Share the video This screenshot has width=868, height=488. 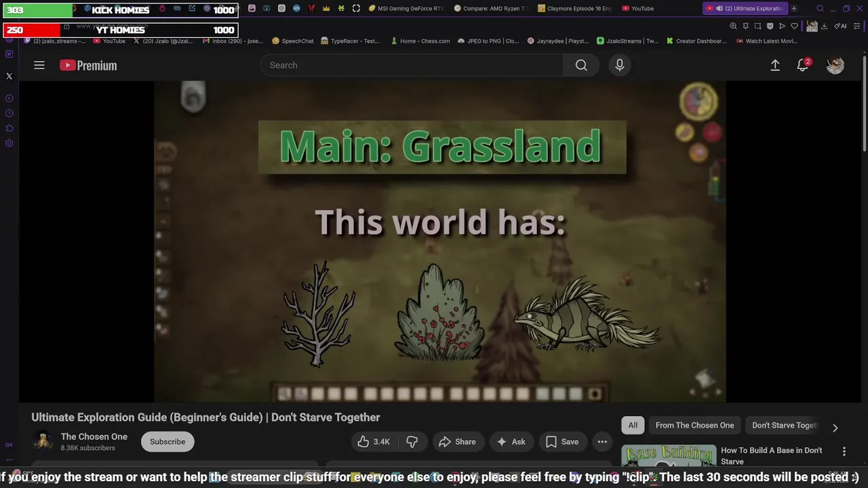tap(458, 442)
